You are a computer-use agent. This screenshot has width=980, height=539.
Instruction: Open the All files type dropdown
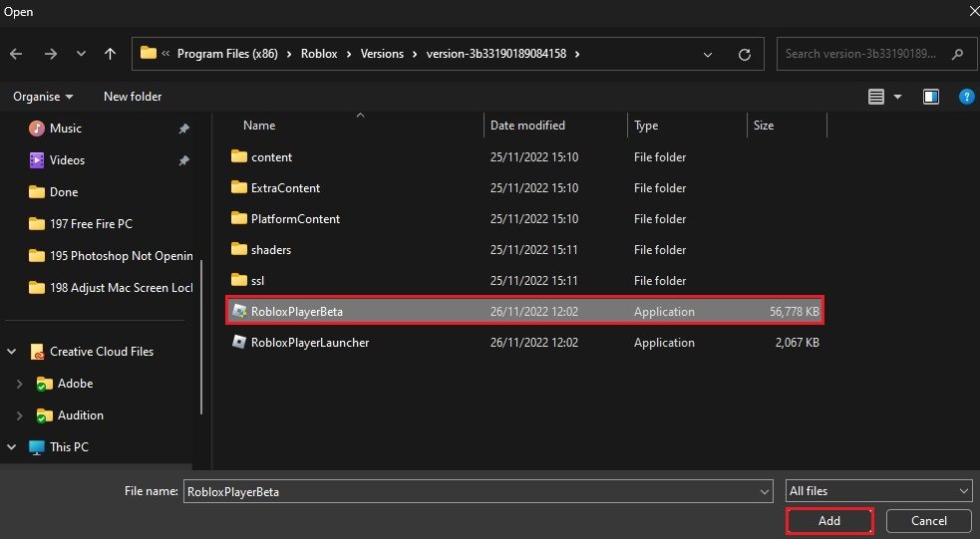(878, 491)
